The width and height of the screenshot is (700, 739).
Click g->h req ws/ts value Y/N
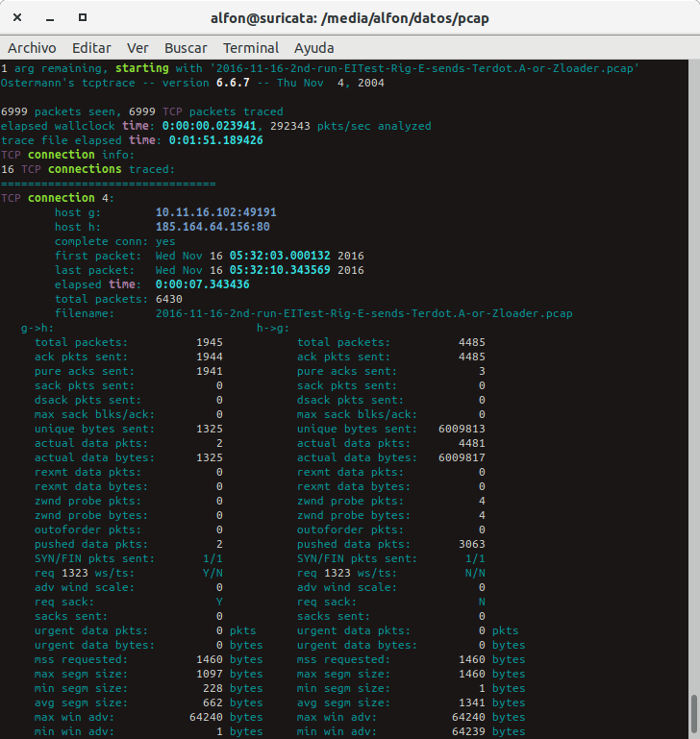point(212,573)
